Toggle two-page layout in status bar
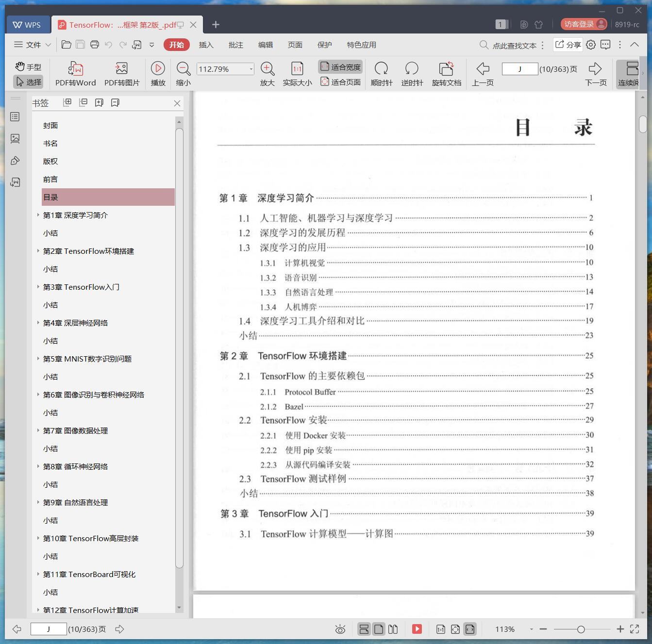This screenshot has height=644, width=652. [393, 629]
